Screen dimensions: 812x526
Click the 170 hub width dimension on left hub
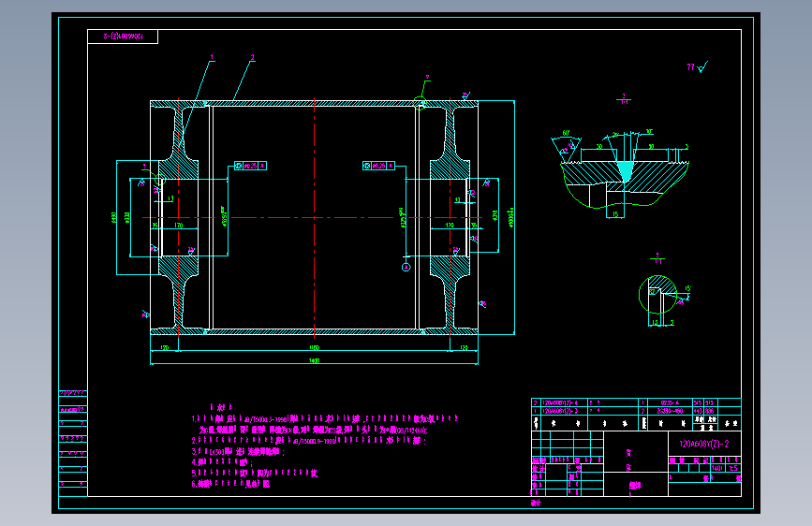tap(179, 226)
